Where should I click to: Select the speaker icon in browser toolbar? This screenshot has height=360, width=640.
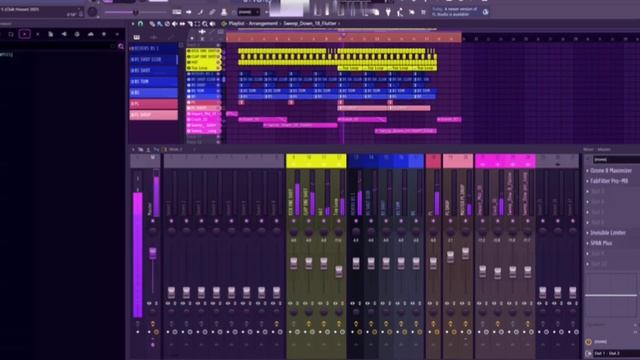(x=64, y=34)
